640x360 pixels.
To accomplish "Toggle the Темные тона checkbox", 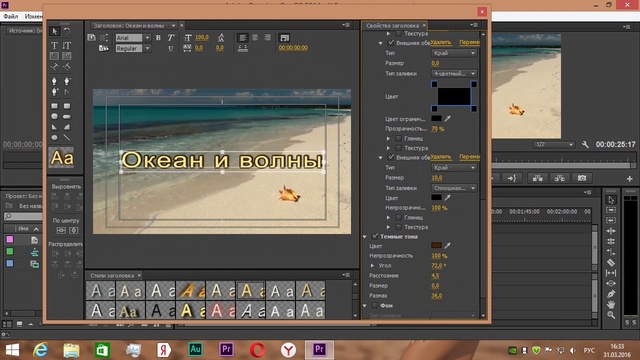I will pos(375,236).
